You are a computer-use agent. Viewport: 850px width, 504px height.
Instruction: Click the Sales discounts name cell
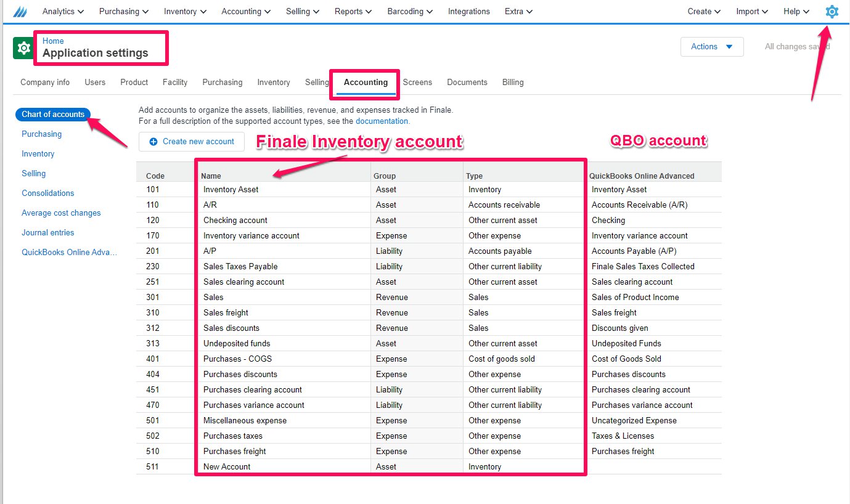point(285,328)
